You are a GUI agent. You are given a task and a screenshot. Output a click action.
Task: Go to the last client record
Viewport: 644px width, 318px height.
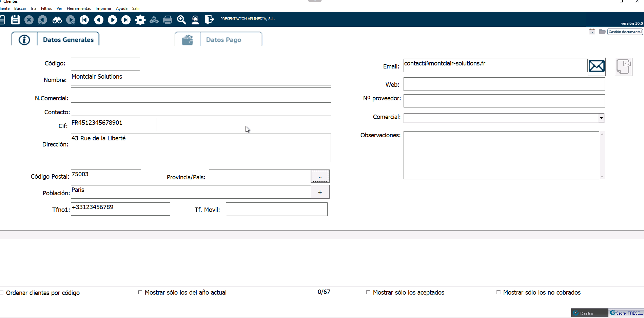click(x=126, y=20)
